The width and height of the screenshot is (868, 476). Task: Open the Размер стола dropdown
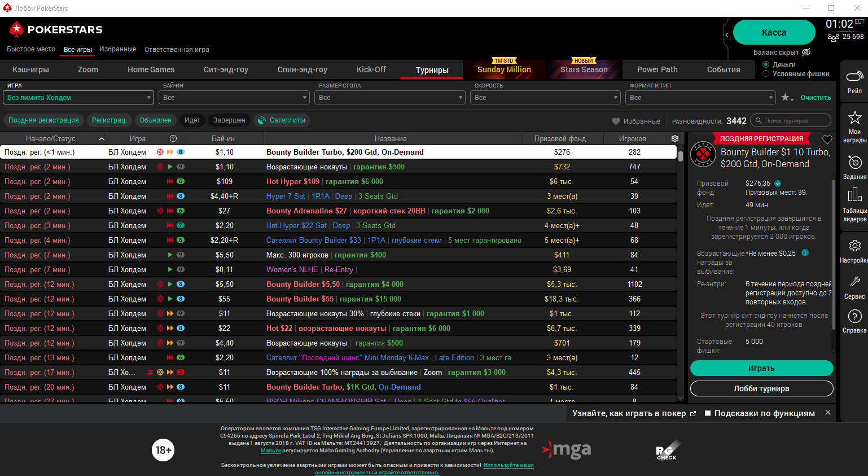[x=390, y=98]
